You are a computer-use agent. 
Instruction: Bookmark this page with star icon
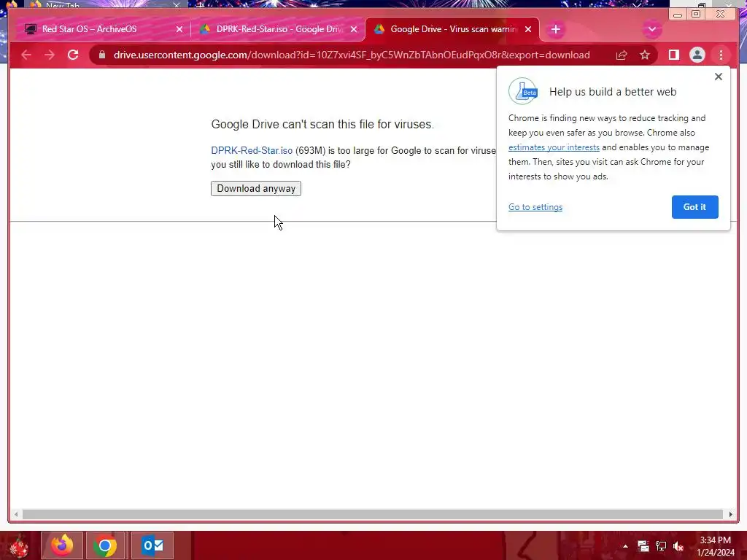pyautogui.click(x=645, y=55)
